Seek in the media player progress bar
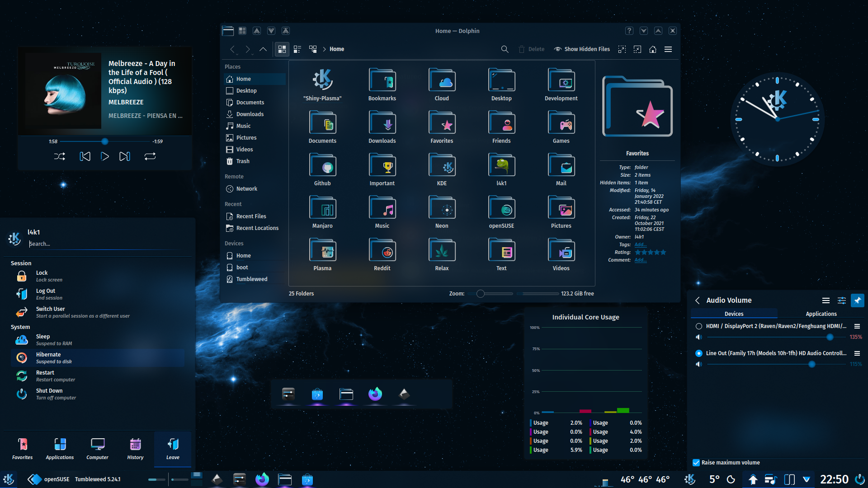Image resolution: width=868 pixels, height=488 pixels. (105, 141)
